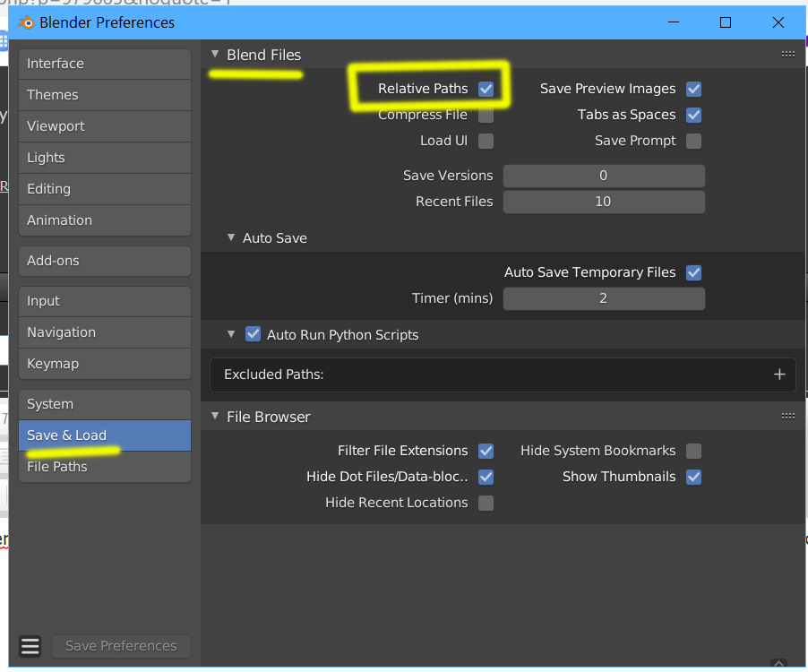The height and width of the screenshot is (672, 808).
Task: Collapse the File Browser panel
Action: coord(215,417)
